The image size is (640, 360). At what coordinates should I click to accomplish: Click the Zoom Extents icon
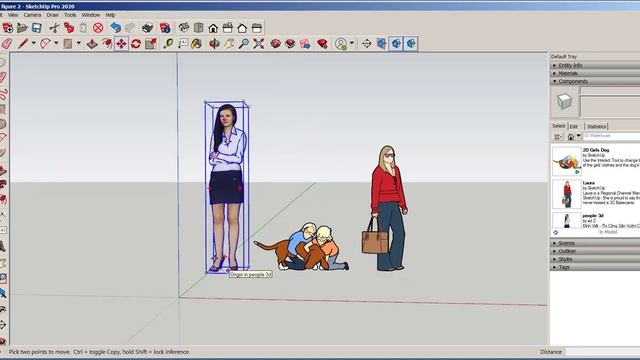pyautogui.click(x=258, y=44)
